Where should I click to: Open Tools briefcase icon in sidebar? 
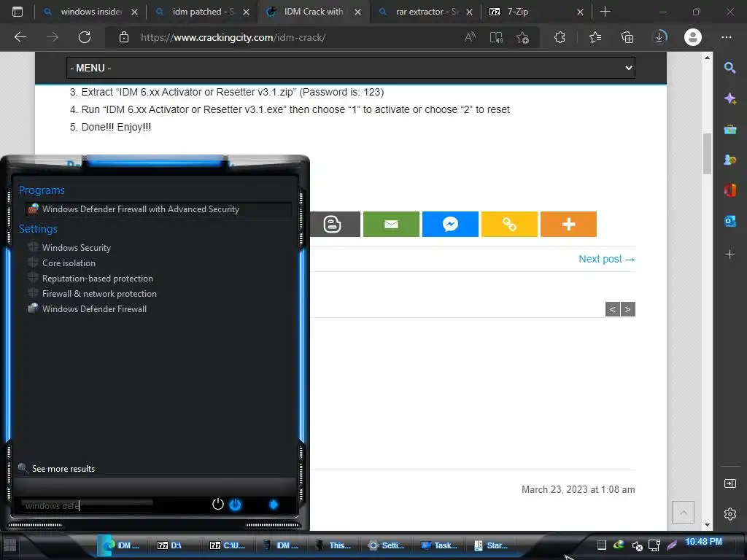(729, 130)
